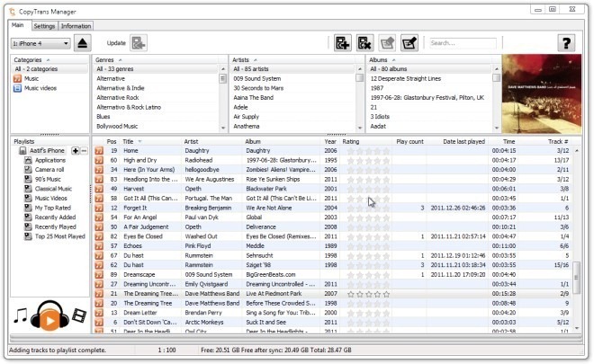
Task: Open the Music Videos playlist
Action: click(x=50, y=199)
